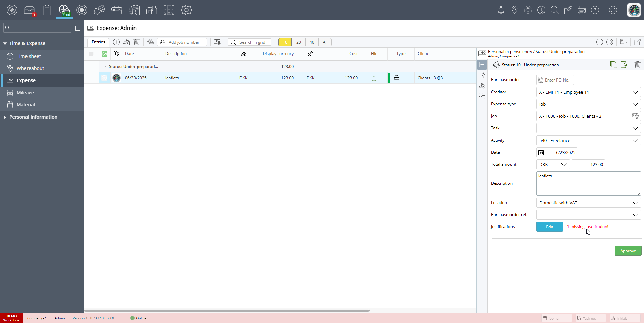Click trash icon in expense entry panel

pyautogui.click(x=637, y=65)
